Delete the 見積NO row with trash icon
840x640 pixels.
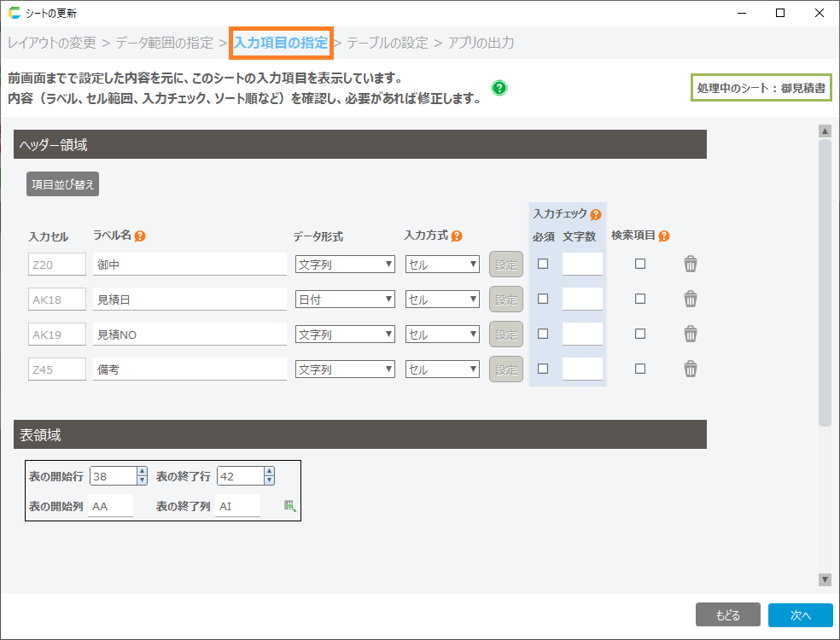click(691, 335)
